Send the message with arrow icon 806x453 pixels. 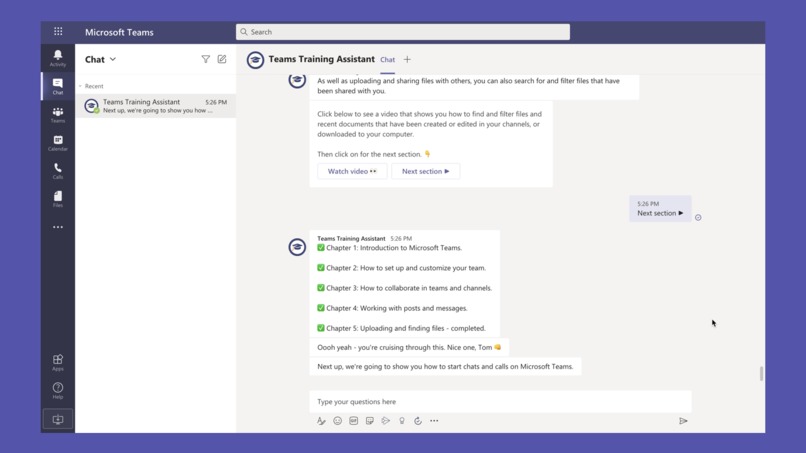[x=683, y=421]
